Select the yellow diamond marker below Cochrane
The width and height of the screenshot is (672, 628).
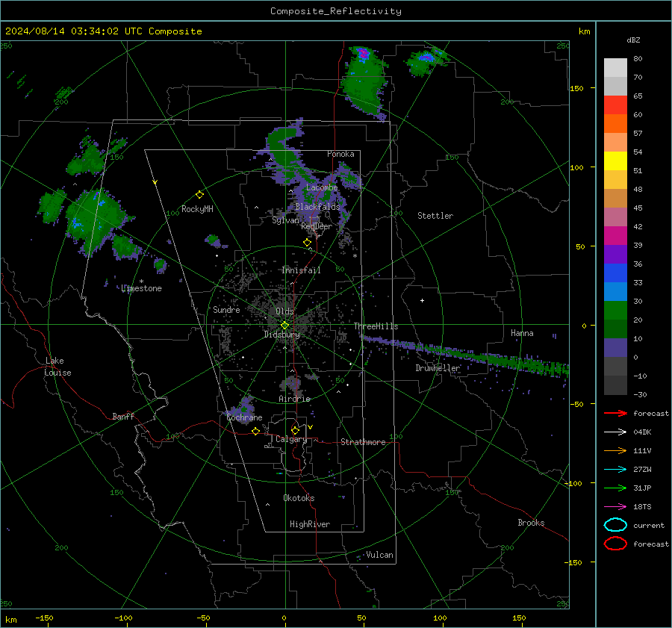click(x=256, y=431)
